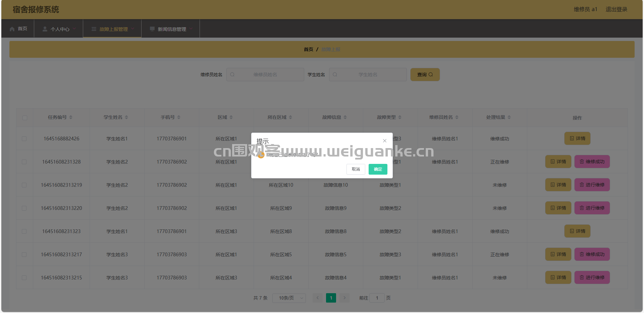Click 退出登录 to log out
Viewport: 644px width, 313px height.
coord(616,9)
